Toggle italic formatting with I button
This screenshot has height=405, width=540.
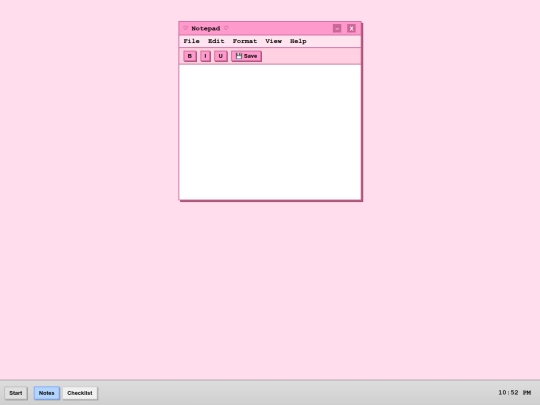205,56
